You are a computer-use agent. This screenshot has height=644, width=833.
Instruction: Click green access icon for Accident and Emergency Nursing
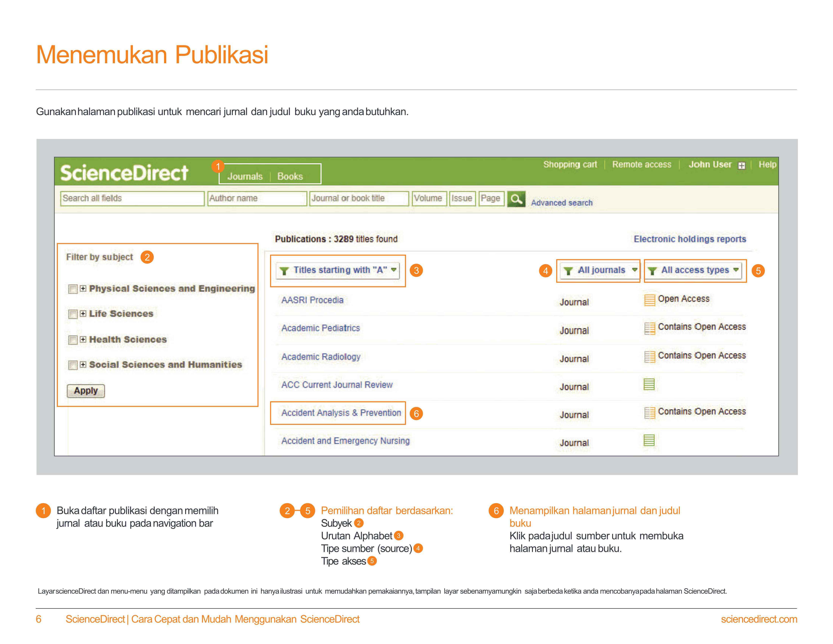click(649, 440)
